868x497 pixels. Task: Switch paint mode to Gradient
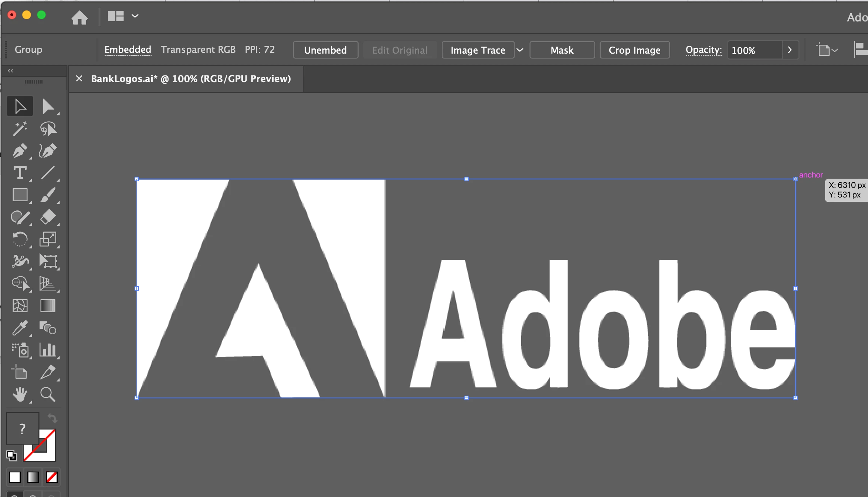pos(33,477)
